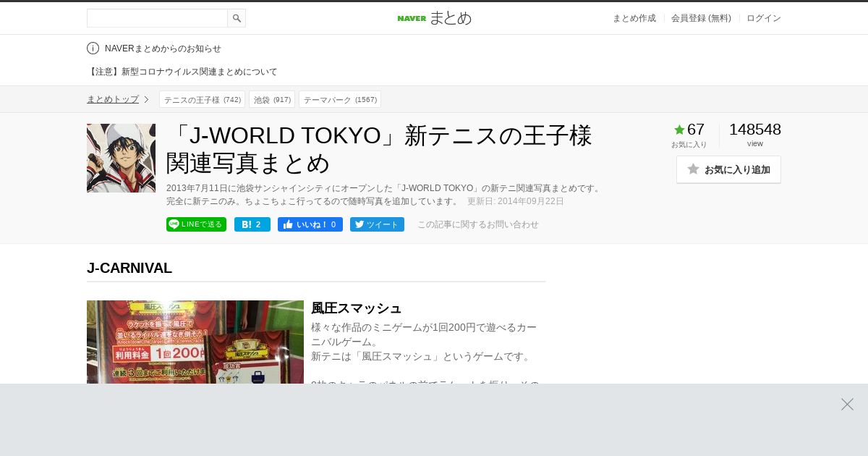Focus the search input field
868x456 pixels.
point(157,18)
